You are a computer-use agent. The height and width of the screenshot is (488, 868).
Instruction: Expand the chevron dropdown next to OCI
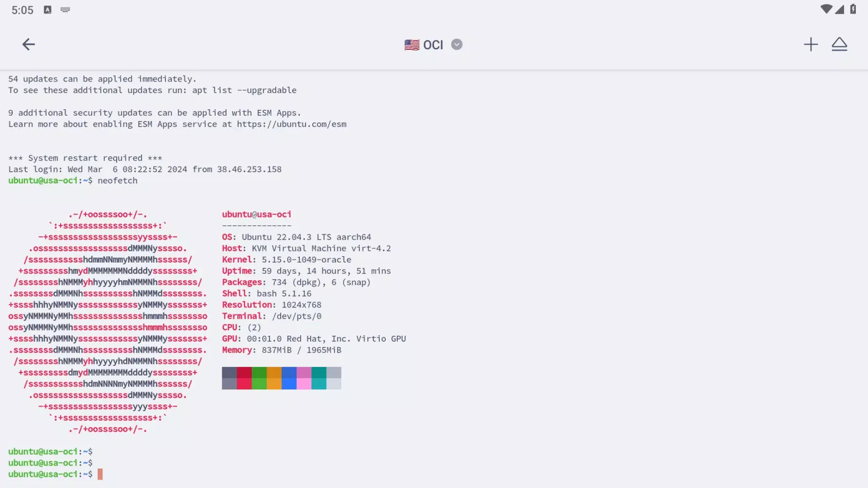pos(456,45)
